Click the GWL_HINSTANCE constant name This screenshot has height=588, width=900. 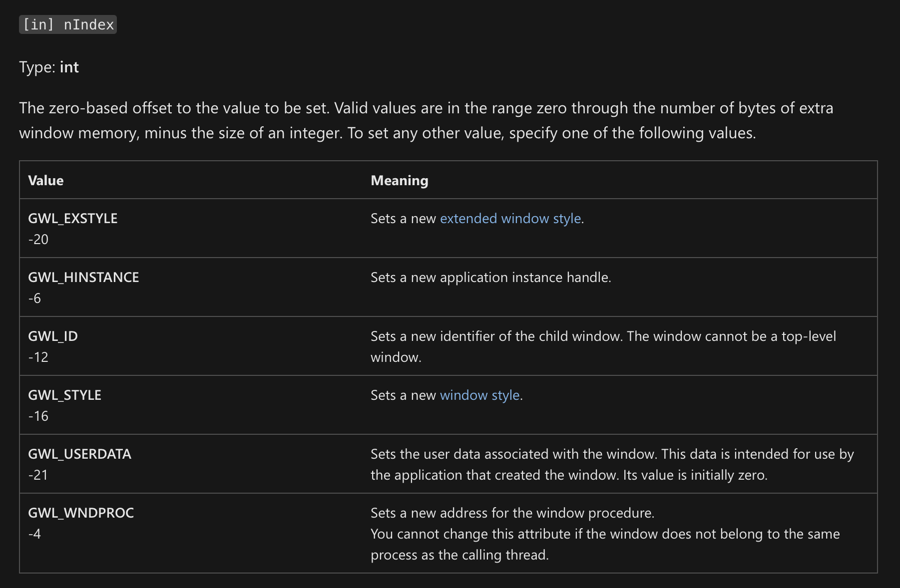pos(83,278)
